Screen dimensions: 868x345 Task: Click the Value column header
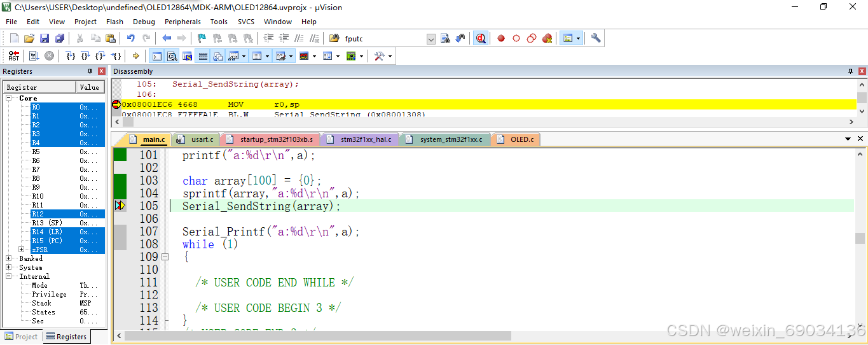(x=90, y=87)
